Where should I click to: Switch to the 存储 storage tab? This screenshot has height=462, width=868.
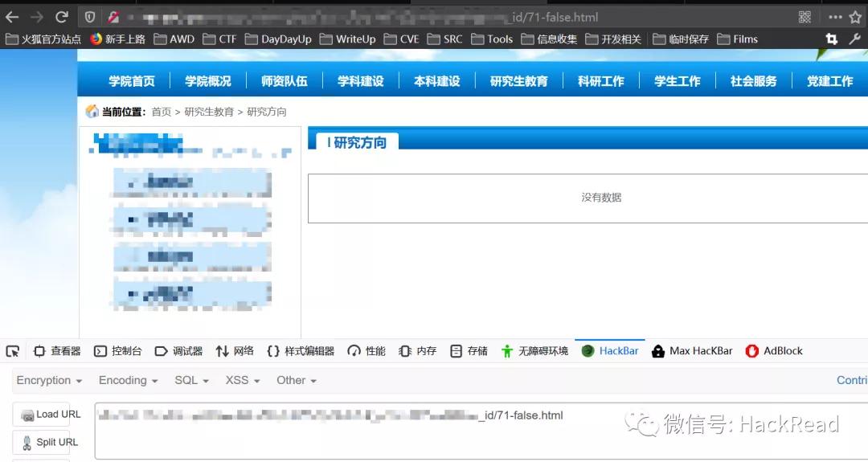(469, 351)
